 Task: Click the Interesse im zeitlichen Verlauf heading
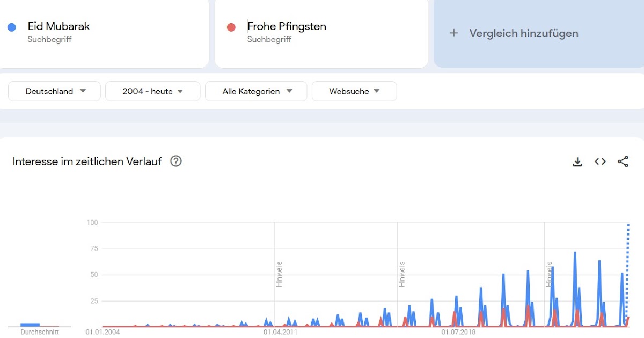point(87,161)
